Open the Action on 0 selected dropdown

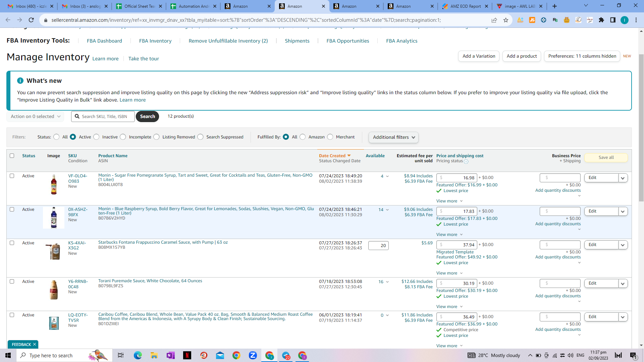pos(35,117)
